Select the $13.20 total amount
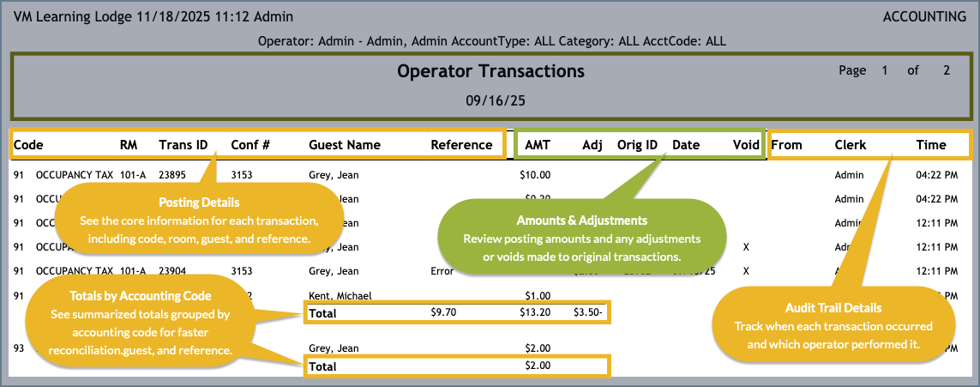This screenshot has height=387, width=980. pyautogui.click(x=534, y=313)
